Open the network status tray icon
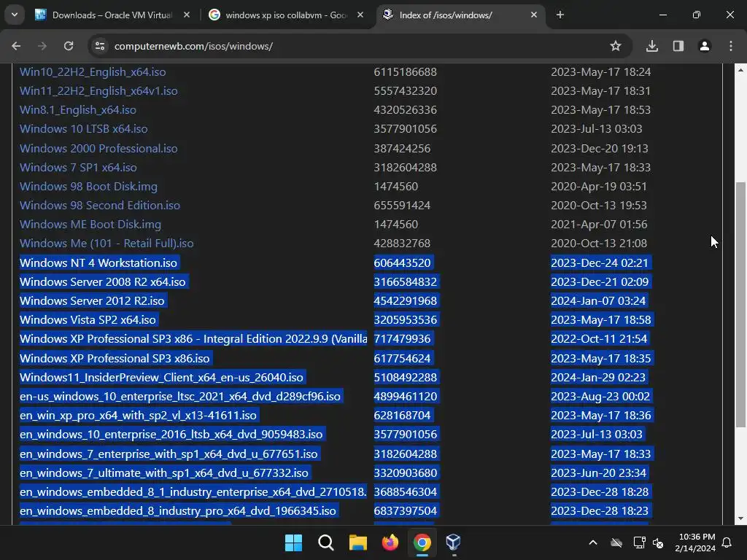This screenshot has height=560, width=747. click(x=639, y=542)
